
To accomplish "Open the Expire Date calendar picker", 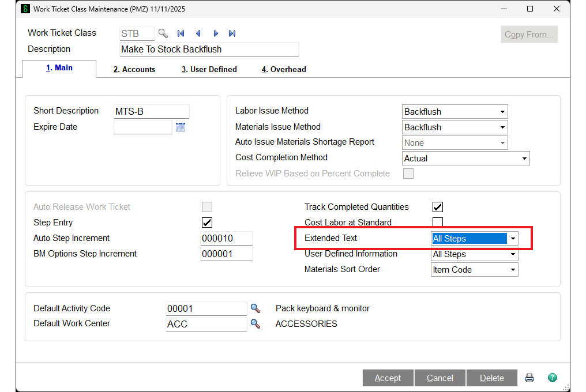I will pos(181,127).
